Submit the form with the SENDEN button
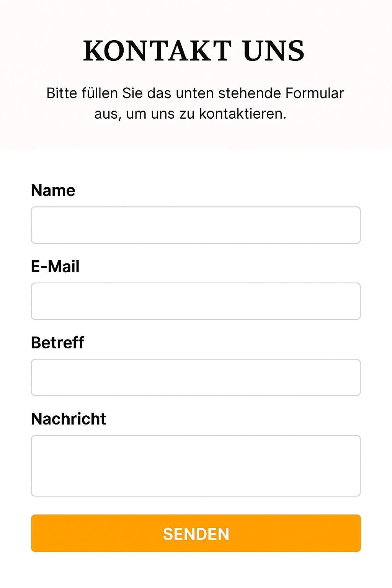 click(196, 533)
